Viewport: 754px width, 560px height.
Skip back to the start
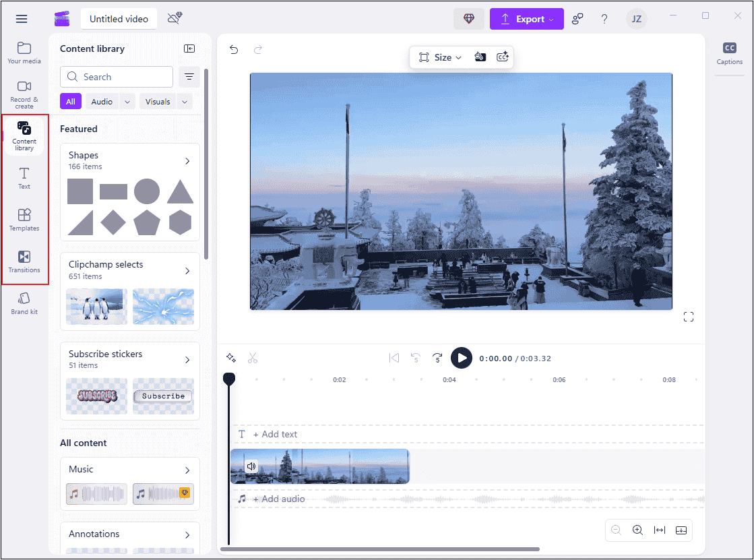pos(394,358)
